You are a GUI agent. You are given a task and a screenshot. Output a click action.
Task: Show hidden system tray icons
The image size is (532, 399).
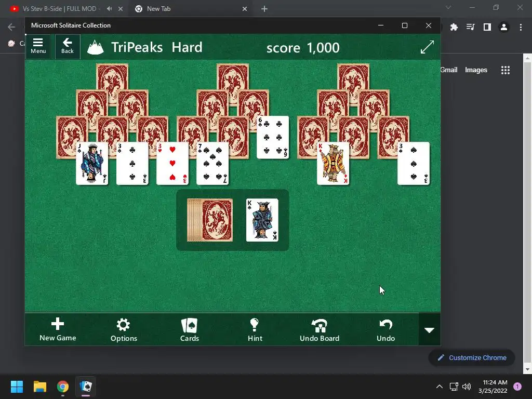click(440, 387)
